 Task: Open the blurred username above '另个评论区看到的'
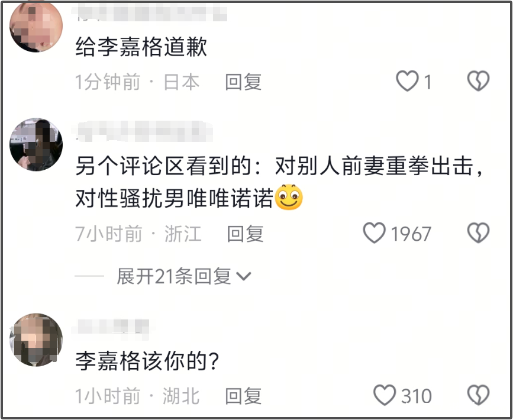[143, 131]
